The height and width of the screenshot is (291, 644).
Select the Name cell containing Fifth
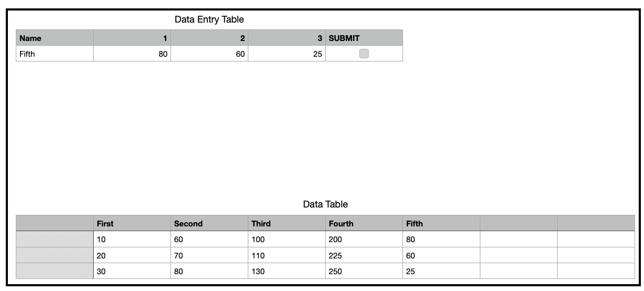[x=55, y=54]
